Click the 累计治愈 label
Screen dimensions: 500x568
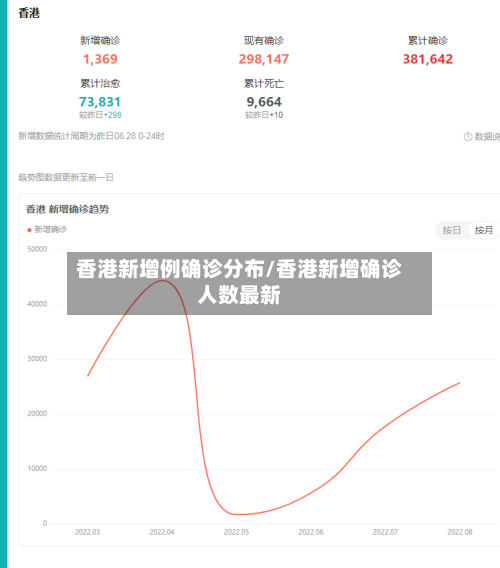tap(100, 84)
